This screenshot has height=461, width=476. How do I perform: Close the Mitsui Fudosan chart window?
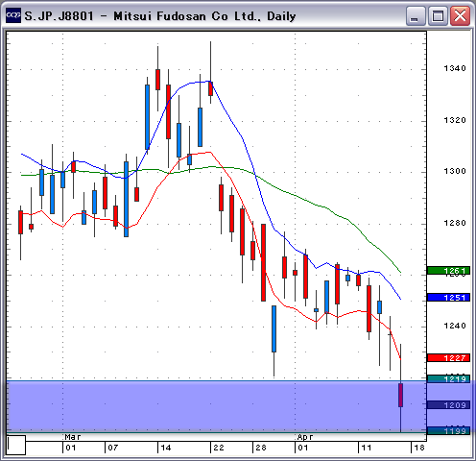coord(460,16)
